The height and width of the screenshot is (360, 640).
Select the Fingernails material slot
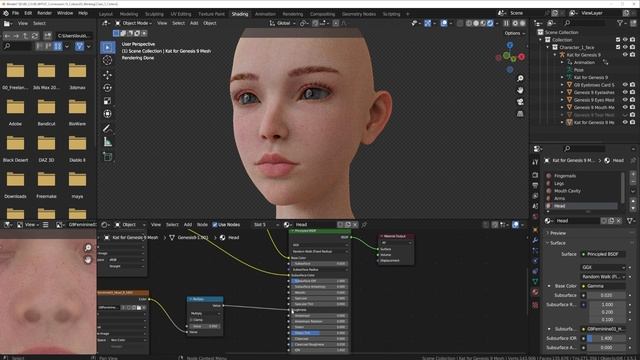tap(583, 176)
